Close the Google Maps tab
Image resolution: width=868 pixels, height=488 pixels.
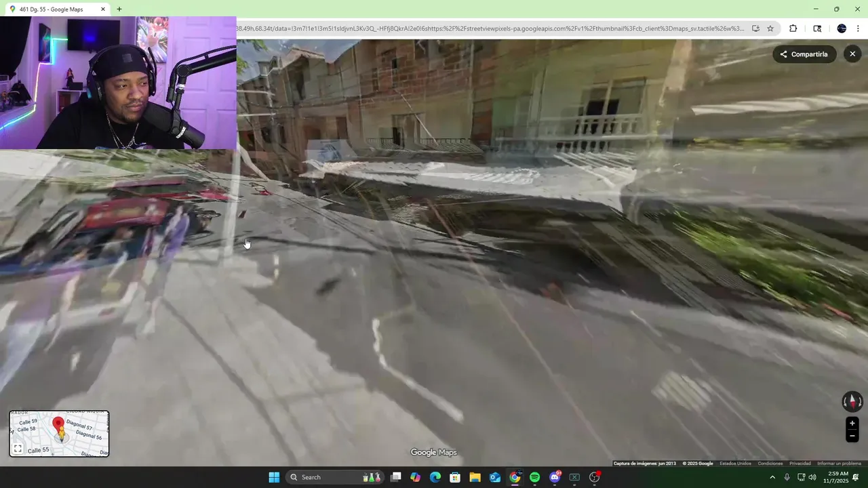pyautogui.click(x=103, y=9)
